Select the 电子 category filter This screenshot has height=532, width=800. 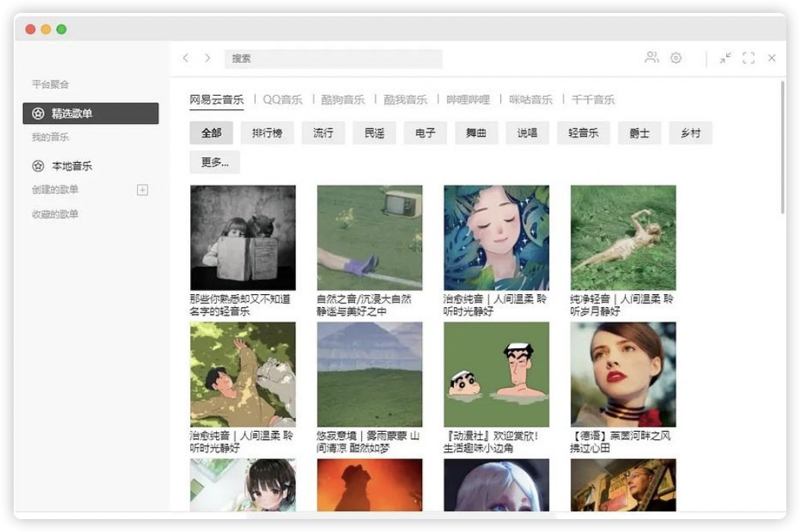coord(426,133)
